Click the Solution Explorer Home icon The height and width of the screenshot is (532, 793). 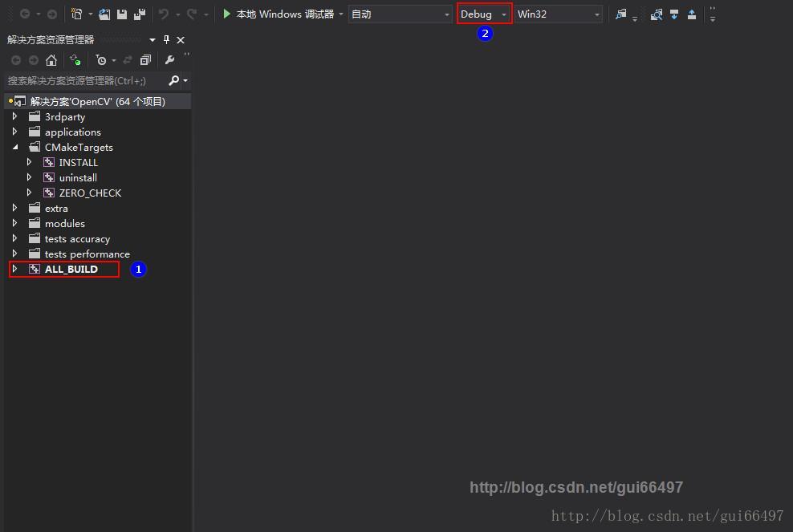[51, 60]
